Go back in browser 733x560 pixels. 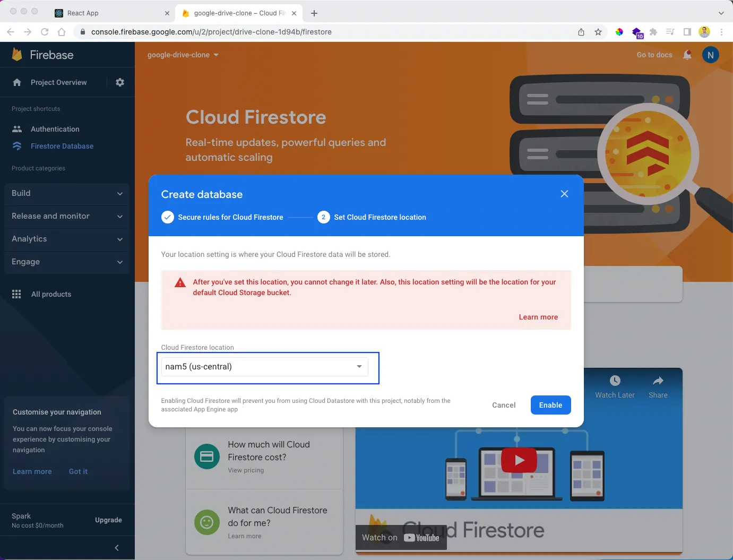tap(11, 32)
